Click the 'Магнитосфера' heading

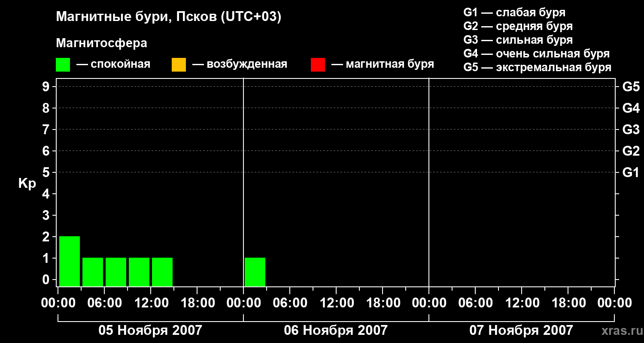[x=101, y=43]
